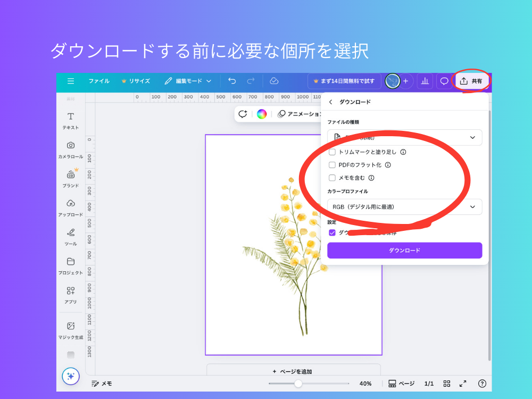The height and width of the screenshot is (399, 532).
Task: Open the カラープロファイル RGB dropdown
Action: pyautogui.click(x=404, y=207)
